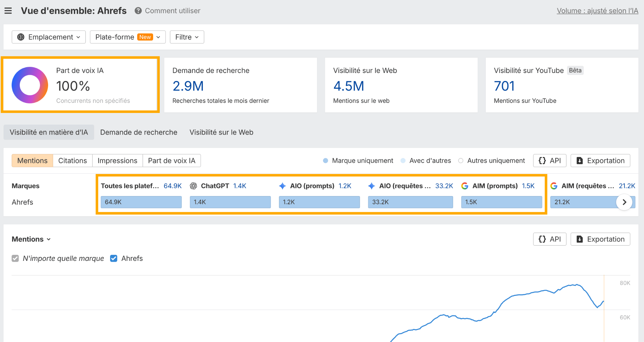Click the Bêta badge next to YouTube

(x=575, y=70)
